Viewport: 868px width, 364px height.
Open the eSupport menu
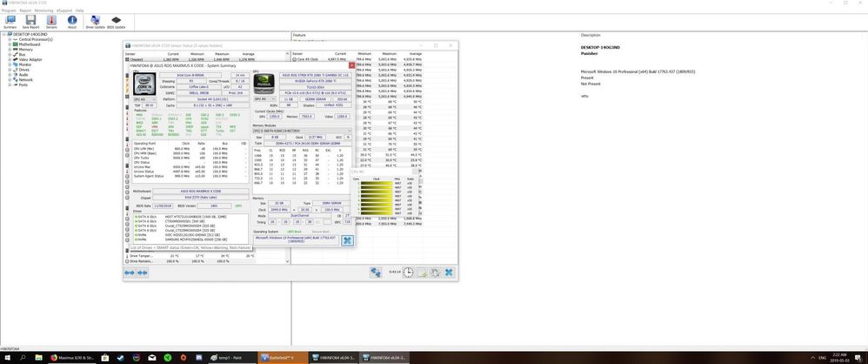tap(64, 10)
